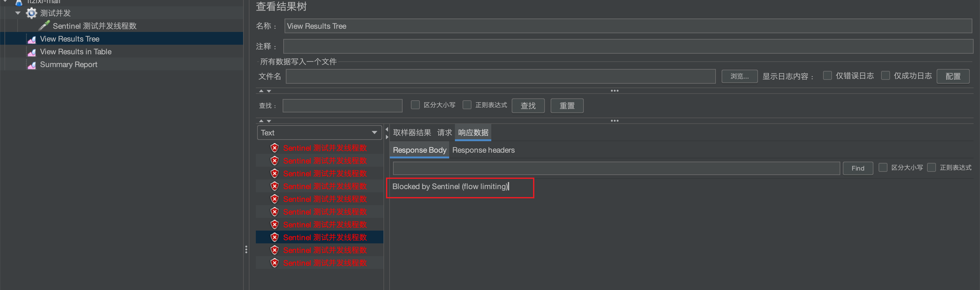Click the Summary Report listener icon

coord(32,65)
